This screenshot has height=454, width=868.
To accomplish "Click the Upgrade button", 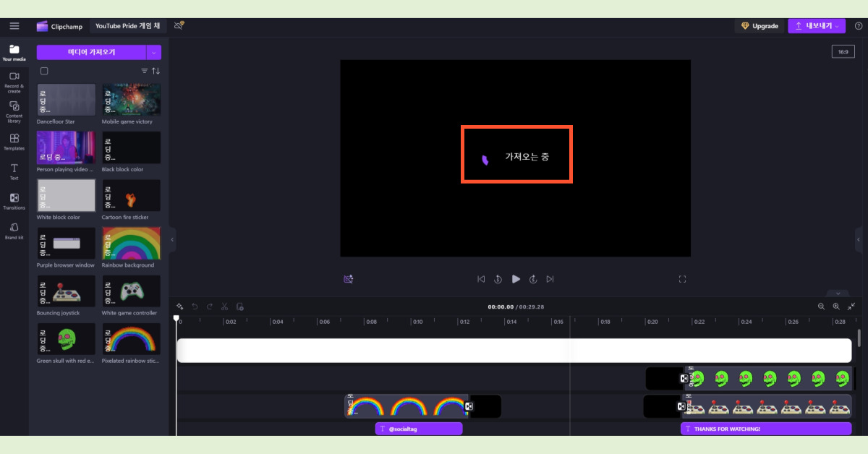I will (759, 26).
